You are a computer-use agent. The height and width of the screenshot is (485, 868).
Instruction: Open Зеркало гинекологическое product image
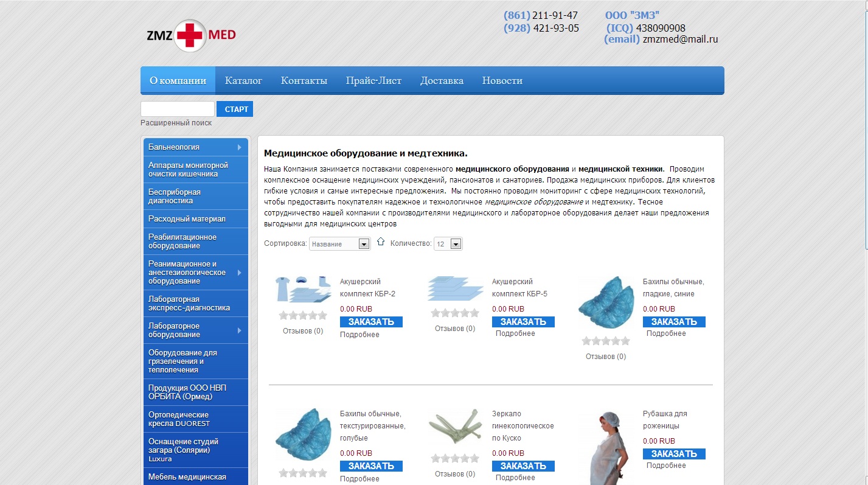[x=455, y=426]
